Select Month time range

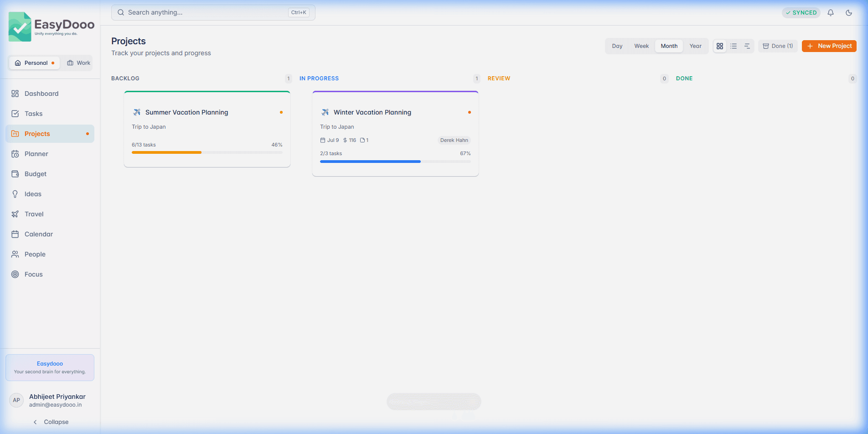point(669,46)
